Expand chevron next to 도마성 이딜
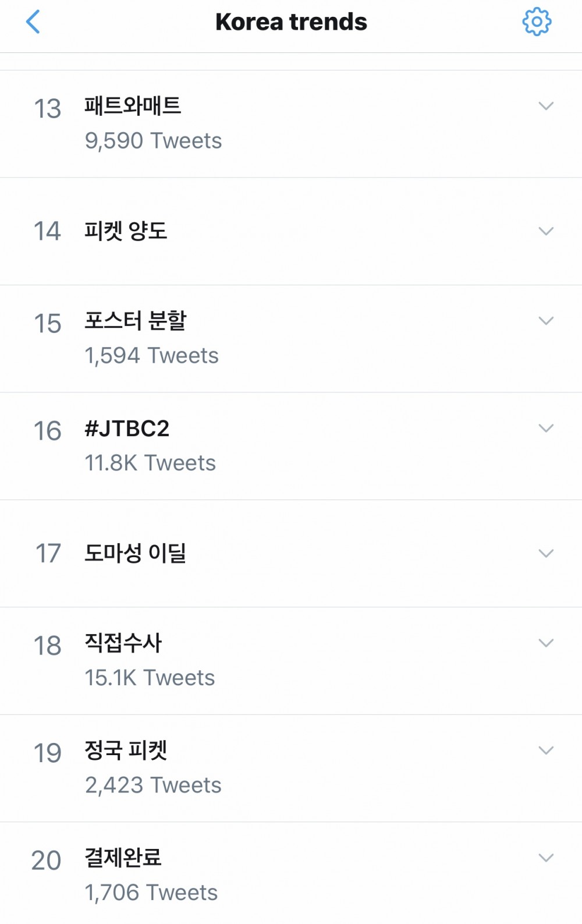Viewport: 582px width, 924px height. [x=546, y=553]
